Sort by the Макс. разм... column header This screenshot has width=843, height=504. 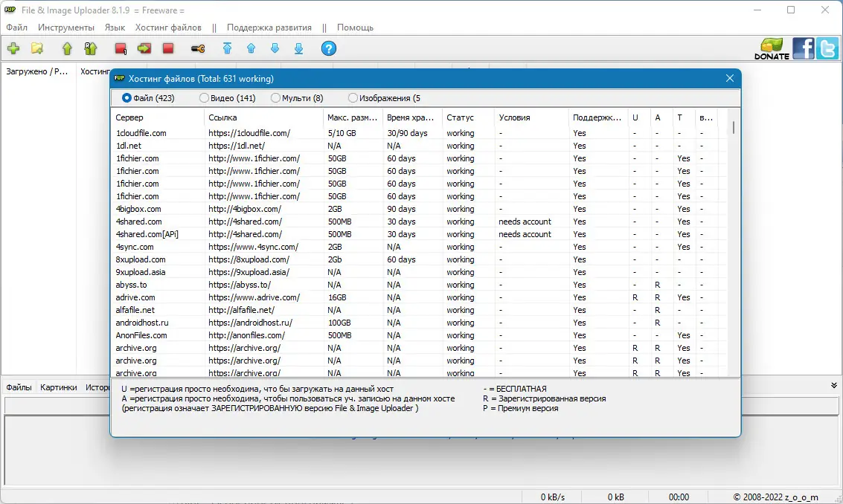click(x=353, y=117)
